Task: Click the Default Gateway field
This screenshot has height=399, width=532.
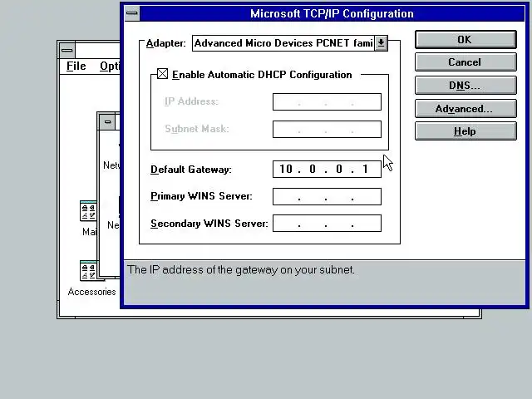Action: [x=327, y=169]
